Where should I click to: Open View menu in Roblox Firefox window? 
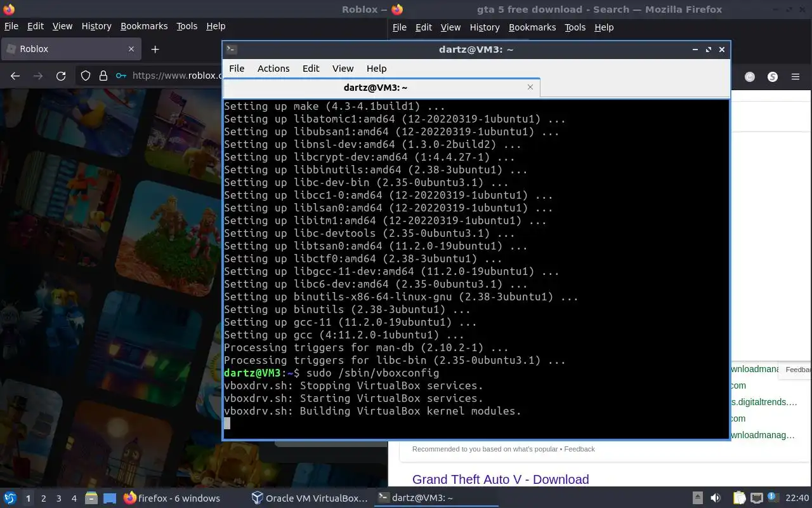62,26
